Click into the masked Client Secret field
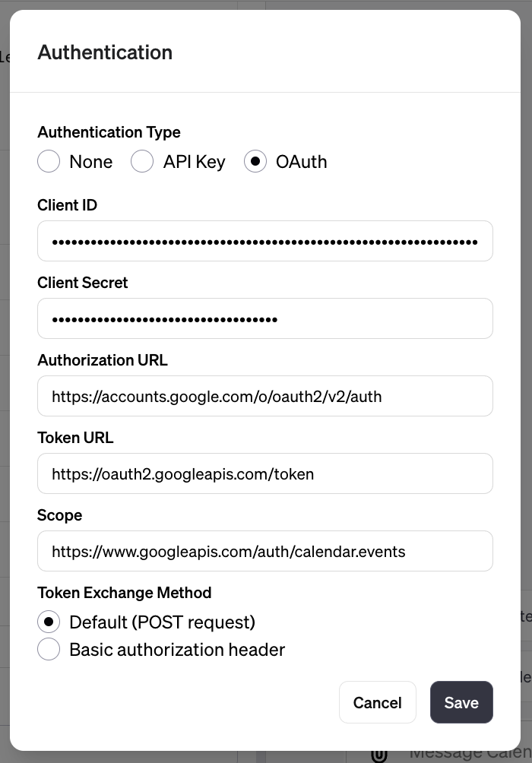 coord(264,319)
